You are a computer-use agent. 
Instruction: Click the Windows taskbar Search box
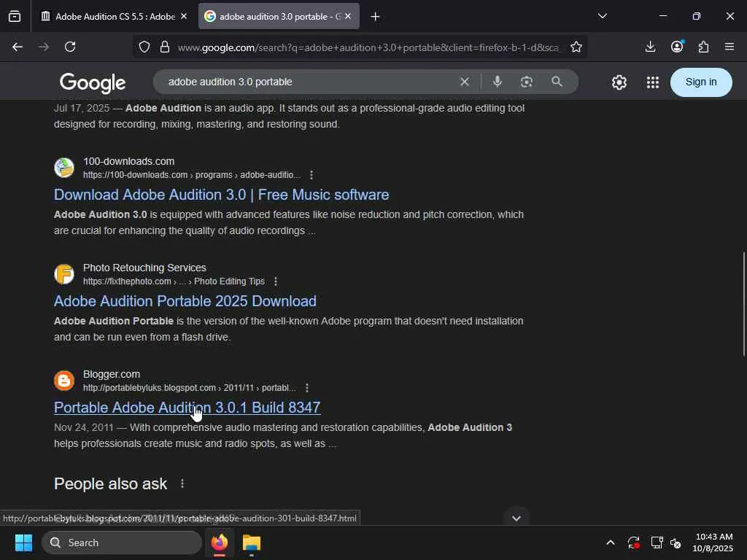pyautogui.click(x=122, y=542)
